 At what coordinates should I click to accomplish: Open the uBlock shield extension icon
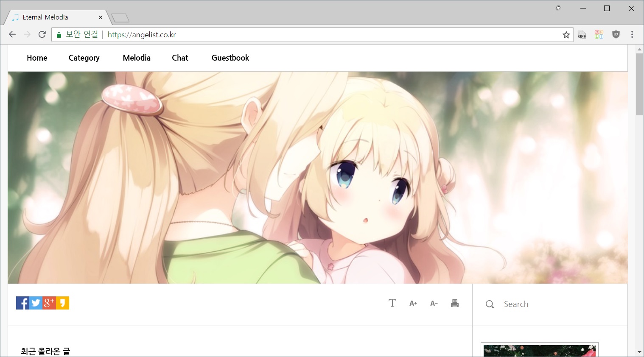[x=616, y=35]
